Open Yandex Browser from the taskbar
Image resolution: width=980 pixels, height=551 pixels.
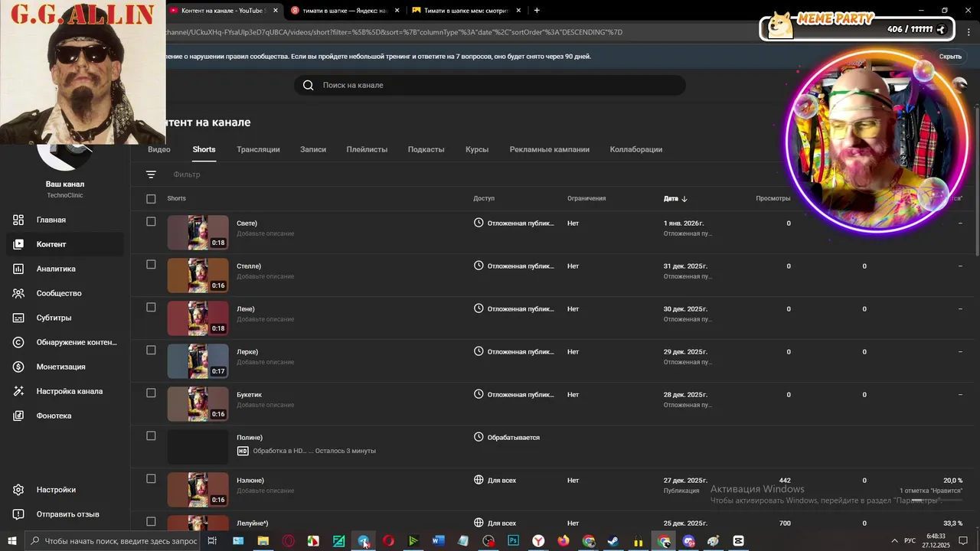(x=539, y=541)
